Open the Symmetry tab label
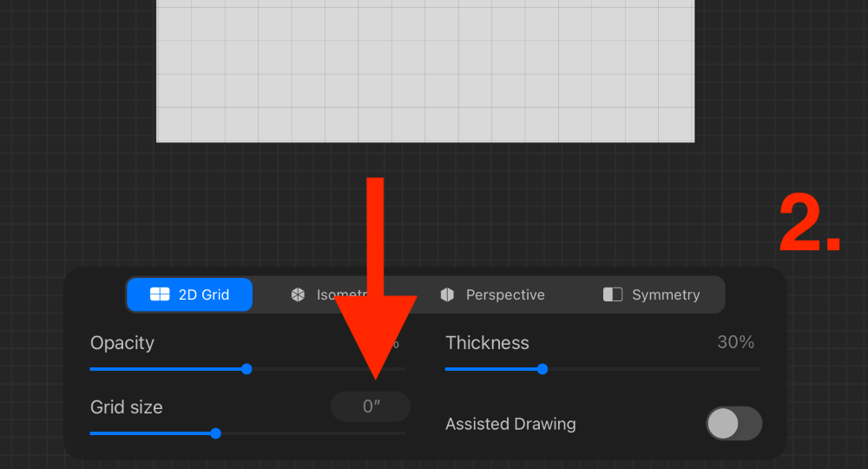Image resolution: width=868 pixels, height=469 pixels. (x=666, y=294)
